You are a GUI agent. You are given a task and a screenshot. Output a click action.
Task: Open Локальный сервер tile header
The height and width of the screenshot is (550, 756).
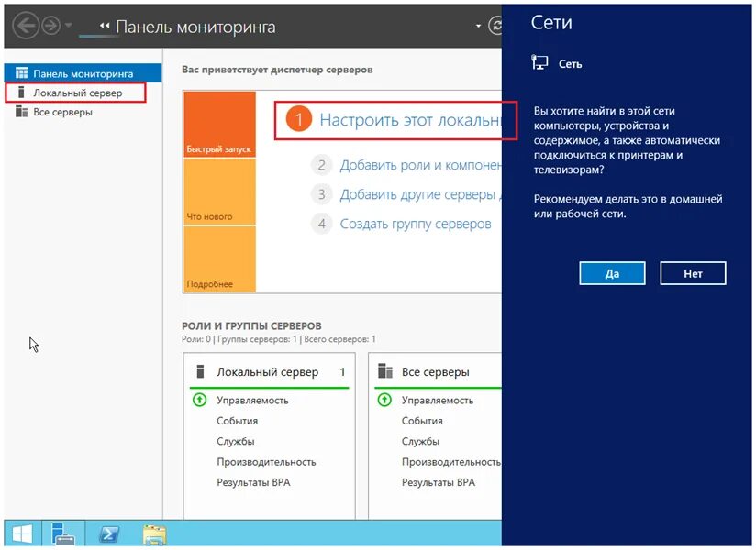pyautogui.click(x=269, y=372)
